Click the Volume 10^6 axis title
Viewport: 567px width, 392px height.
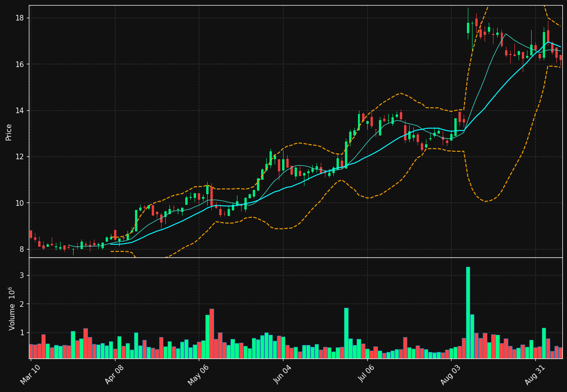click(x=12, y=308)
